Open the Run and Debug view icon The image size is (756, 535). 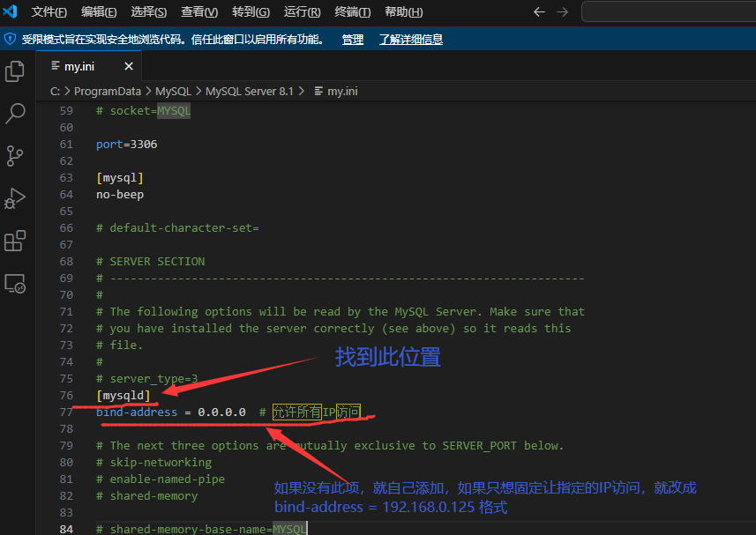pos(14,198)
